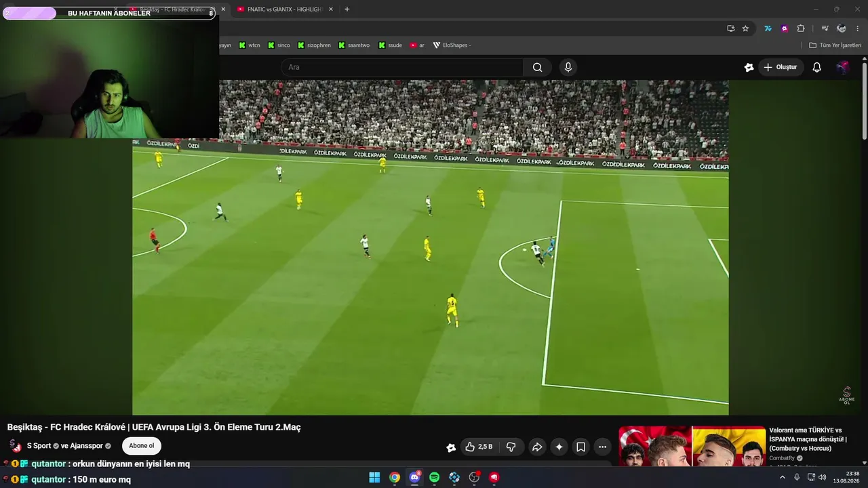The height and width of the screenshot is (488, 868).
Task: Bookmark this page with the star icon
Action: pos(745,28)
